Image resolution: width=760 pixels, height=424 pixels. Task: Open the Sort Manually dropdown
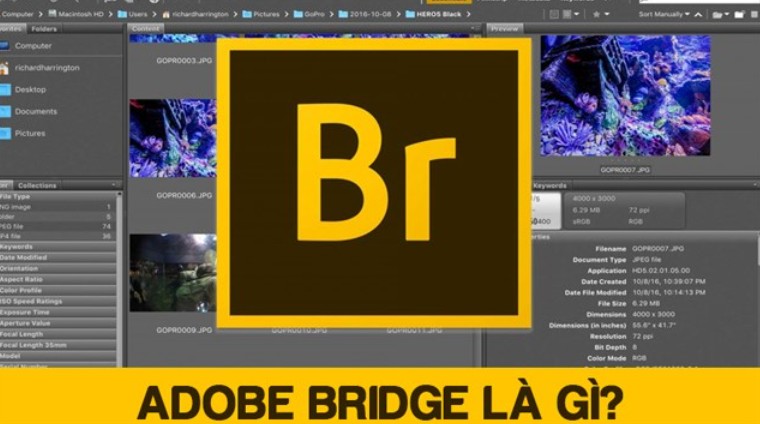[664, 15]
